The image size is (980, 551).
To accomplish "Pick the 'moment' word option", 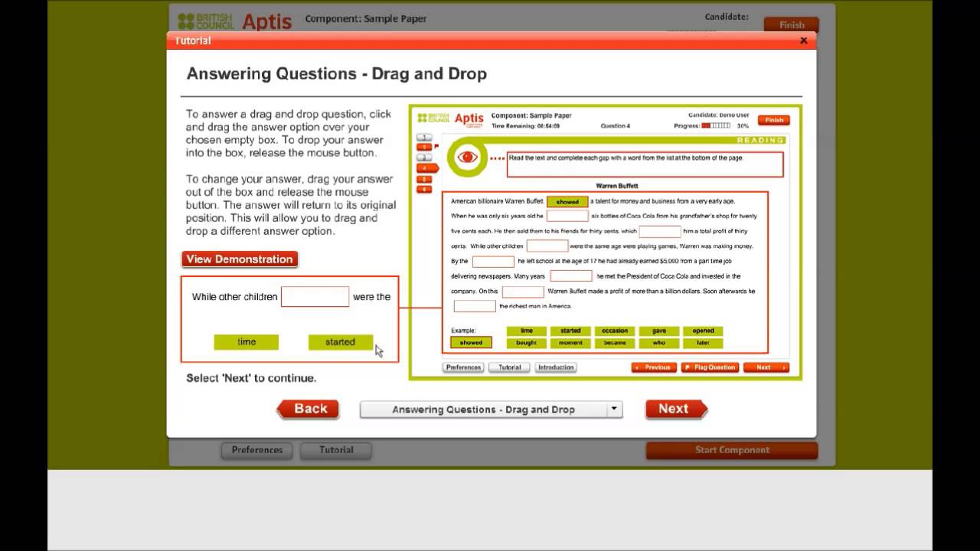I will pyautogui.click(x=570, y=343).
